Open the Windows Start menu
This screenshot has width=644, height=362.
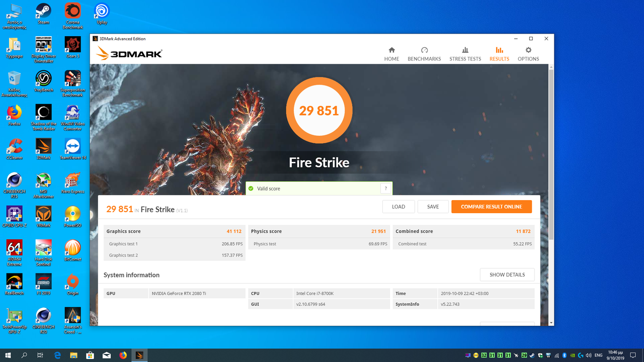tap(8, 355)
